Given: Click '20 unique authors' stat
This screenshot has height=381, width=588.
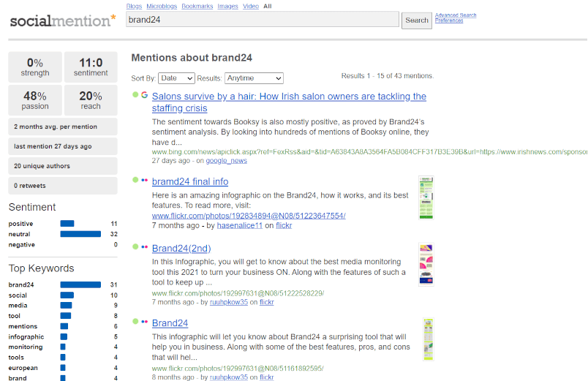Looking at the screenshot, I should coord(63,166).
